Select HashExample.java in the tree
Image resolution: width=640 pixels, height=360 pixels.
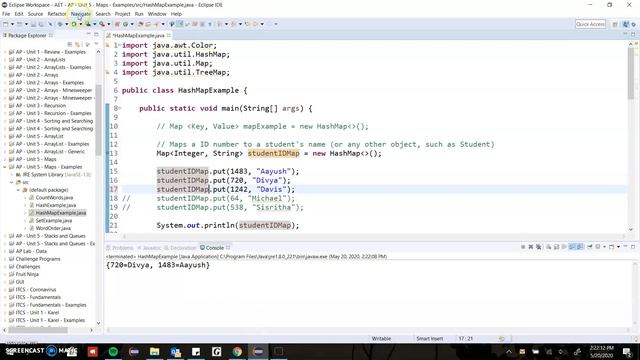coord(56,205)
